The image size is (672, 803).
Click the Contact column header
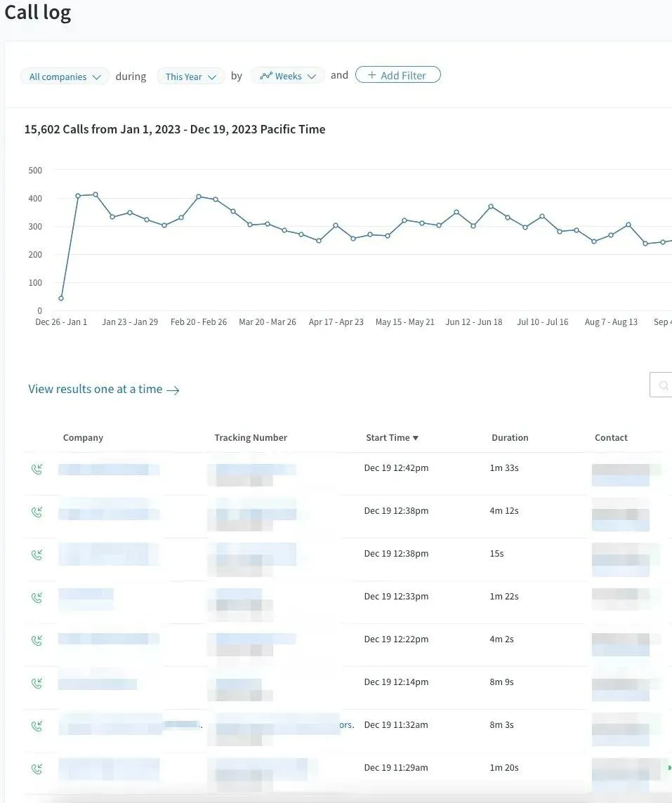click(611, 438)
